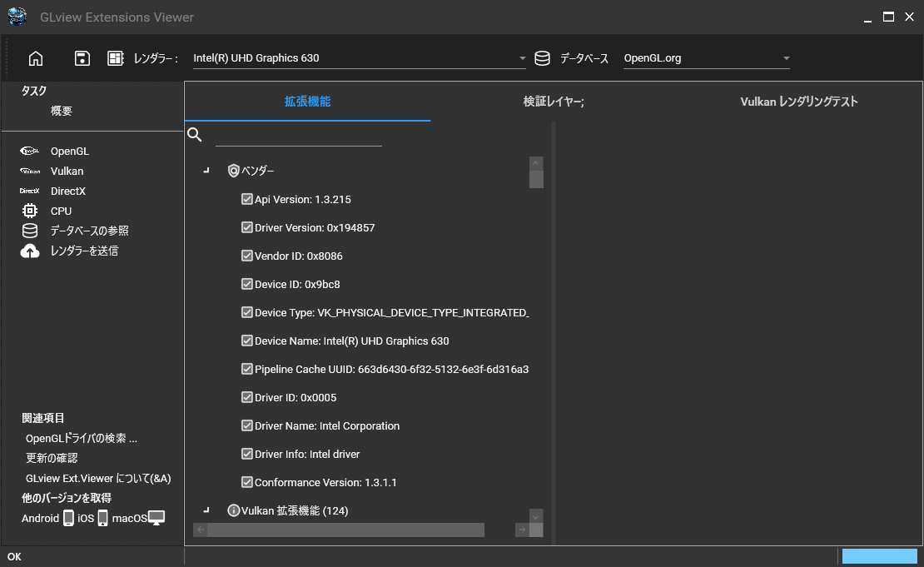Click the renderer layout icon beside レンダラー
The width and height of the screenshot is (924, 567).
[x=116, y=58]
